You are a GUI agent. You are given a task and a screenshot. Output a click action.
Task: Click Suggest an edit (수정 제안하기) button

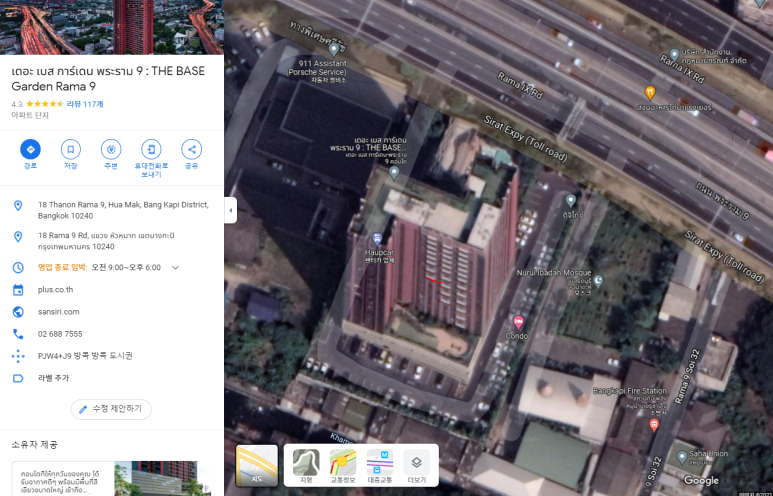click(111, 409)
